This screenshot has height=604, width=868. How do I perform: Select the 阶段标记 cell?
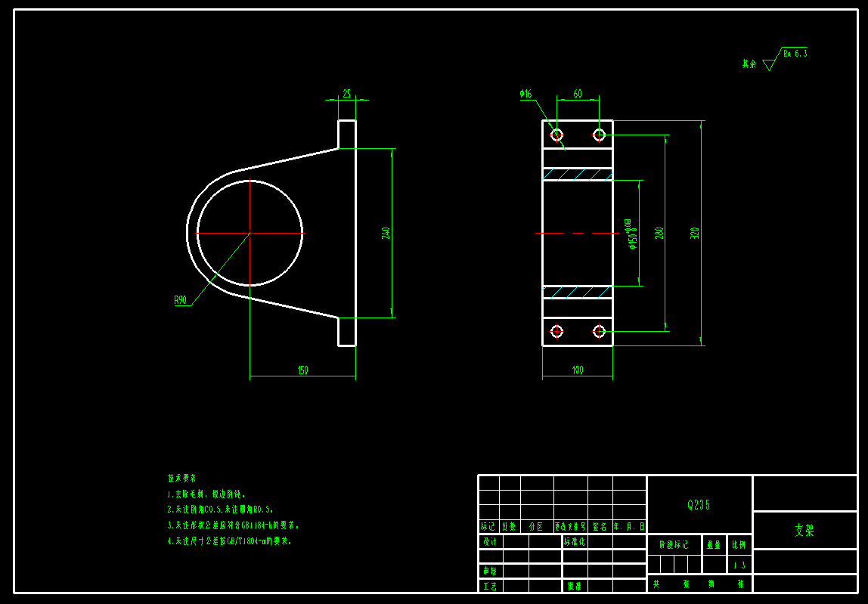[x=674, y=545]
